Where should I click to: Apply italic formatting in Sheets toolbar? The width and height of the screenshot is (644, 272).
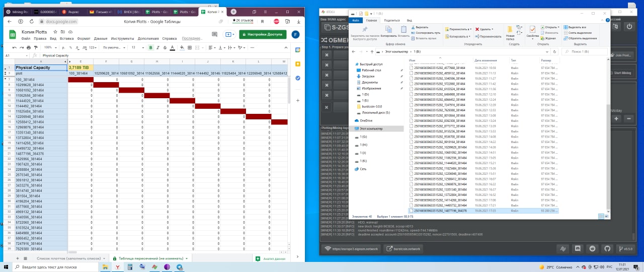click(x=157, y=47)
